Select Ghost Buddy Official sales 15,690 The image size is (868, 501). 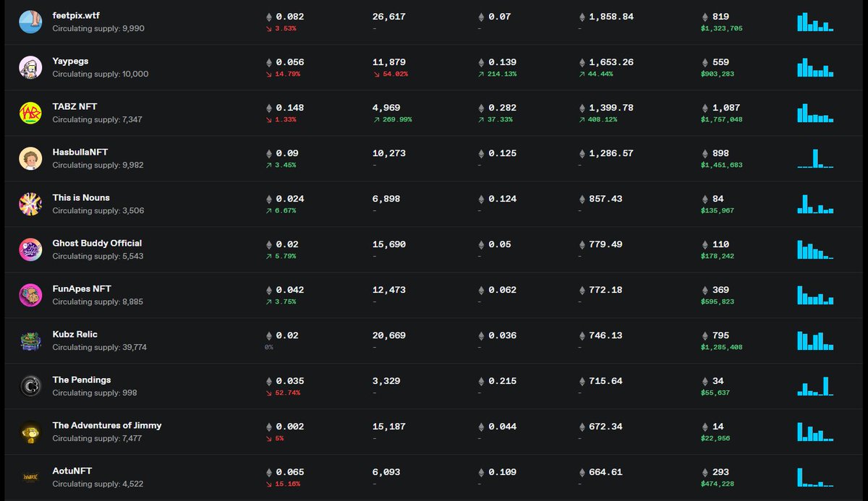[x=390, y=244]
